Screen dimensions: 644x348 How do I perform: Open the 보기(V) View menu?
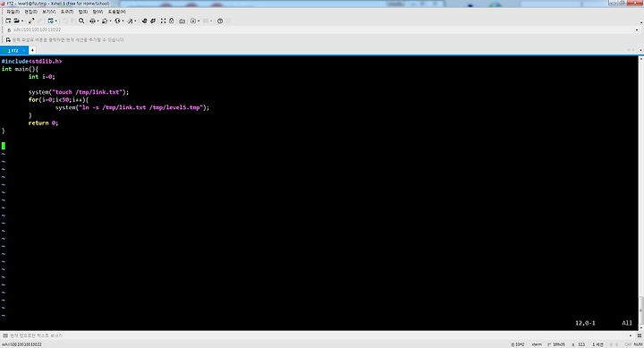(49, 12)
